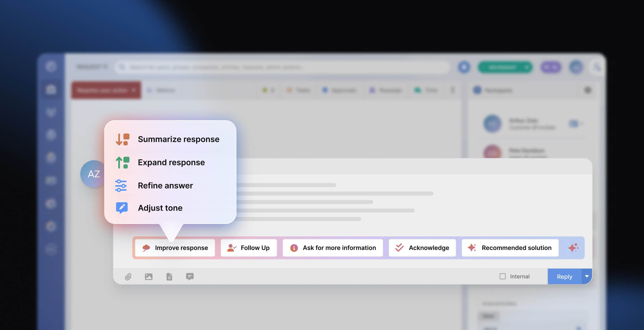
Task: Enable the Internal checkbox
Action: [503, 276]
